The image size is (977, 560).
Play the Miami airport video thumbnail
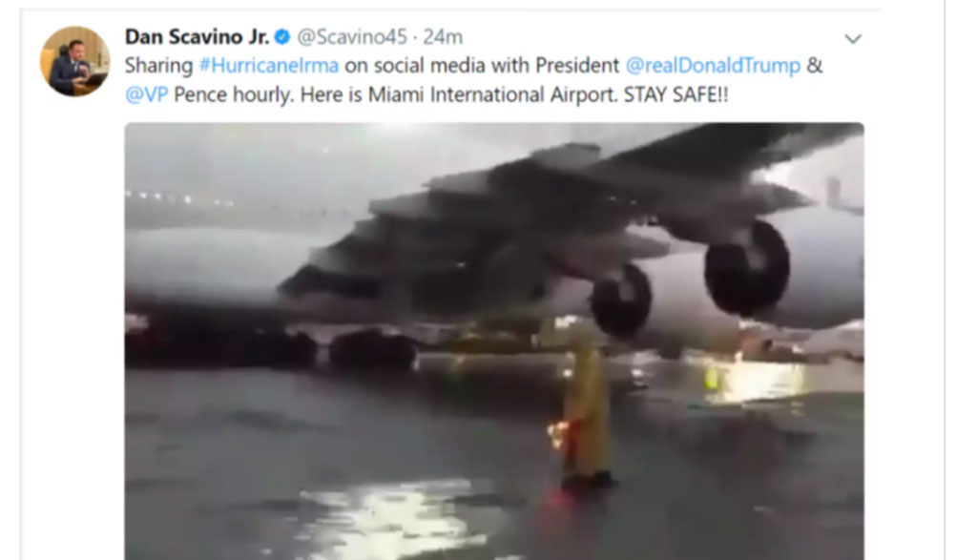point(494,342)
